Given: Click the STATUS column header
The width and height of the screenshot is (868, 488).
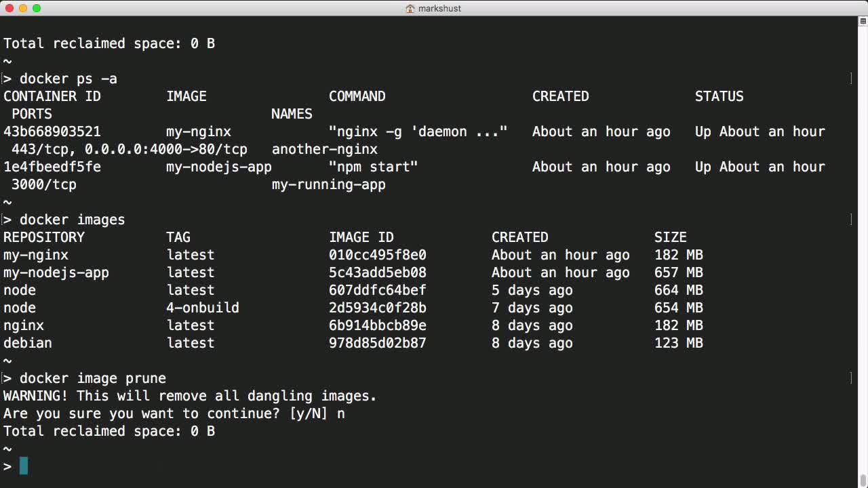Looking at the screenshot, I should [719, 96].
